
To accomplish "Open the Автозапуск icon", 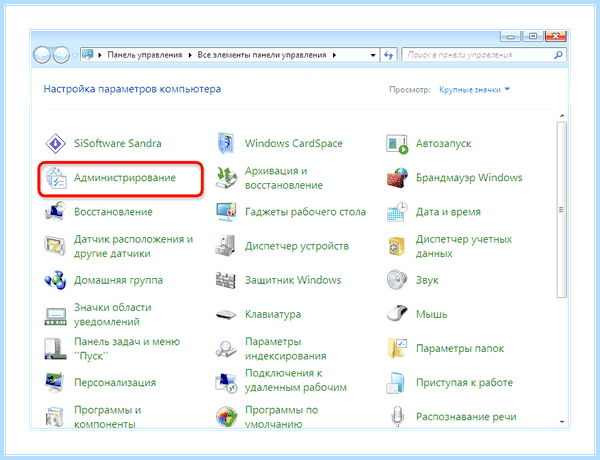I will coord(397,144).
